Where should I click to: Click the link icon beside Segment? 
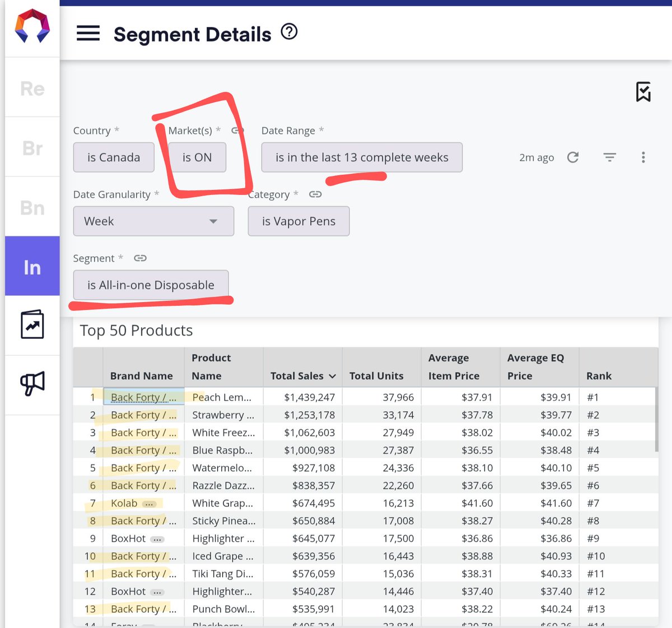click(x=140, y=258)
